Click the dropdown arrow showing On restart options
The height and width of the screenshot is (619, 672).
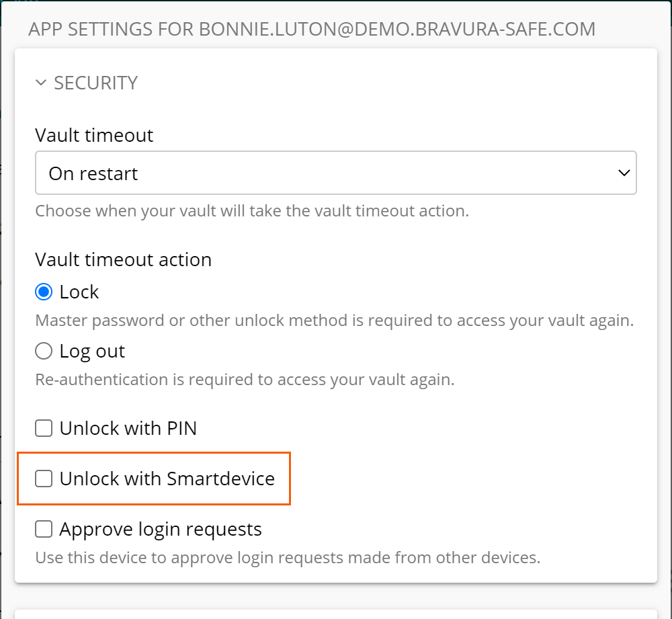pyautogui.click(x=624, y=173)
